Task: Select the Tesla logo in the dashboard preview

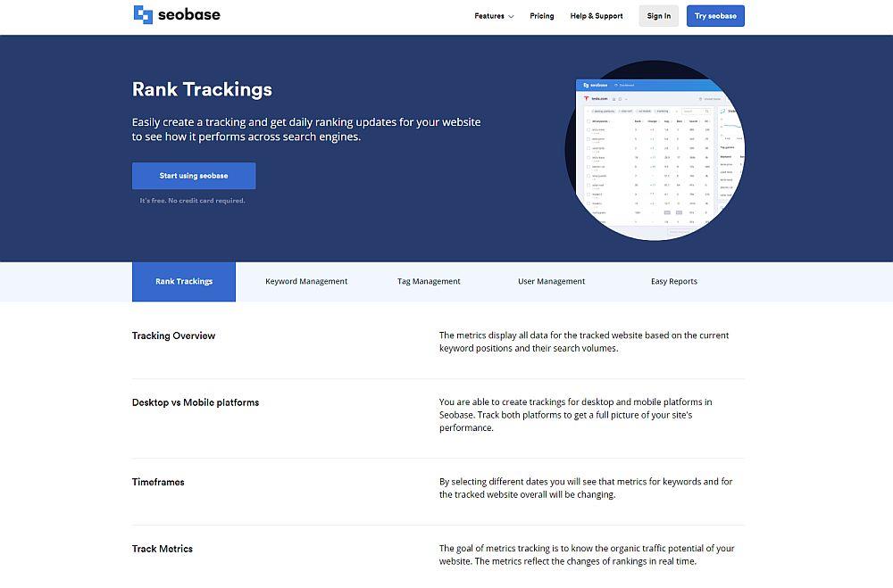Action: pos(586,98)
